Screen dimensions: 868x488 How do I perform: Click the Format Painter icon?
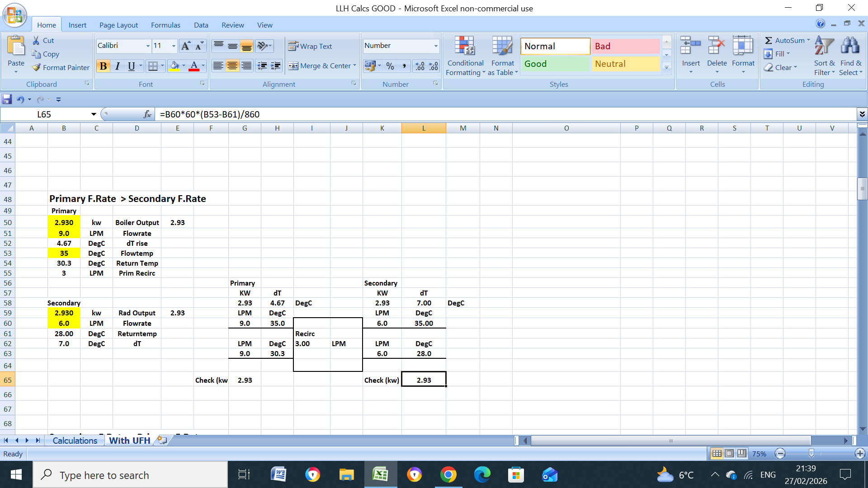tap(37, 67)
